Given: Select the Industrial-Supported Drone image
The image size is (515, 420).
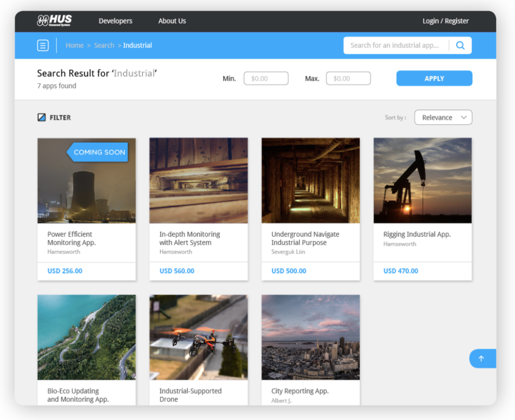Looking at the screenshot, I should (198, 337).
